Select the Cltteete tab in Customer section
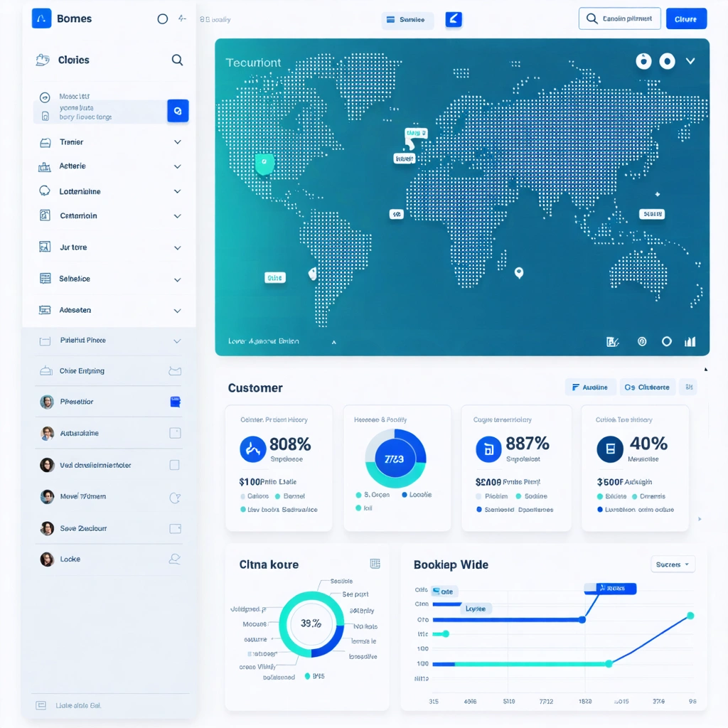This screenshot has height=728, width=728. [x=648, y=387]
